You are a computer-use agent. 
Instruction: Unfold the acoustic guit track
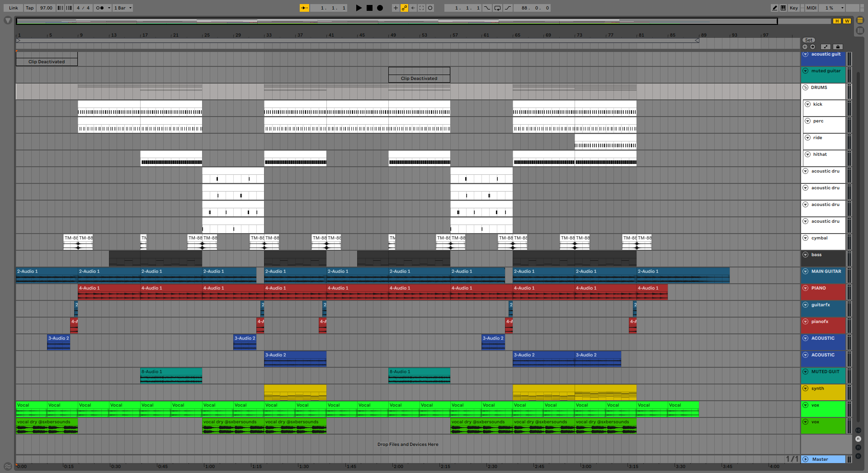(x=806, y=54)
